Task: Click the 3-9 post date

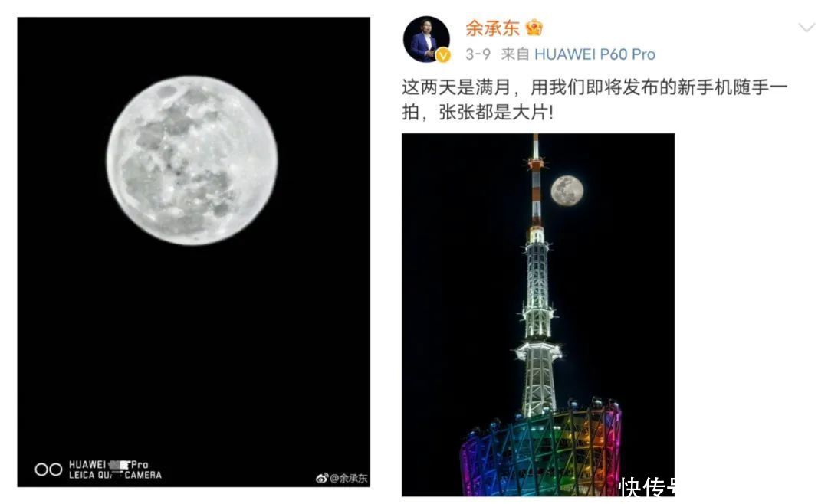Action: [478, 54]
